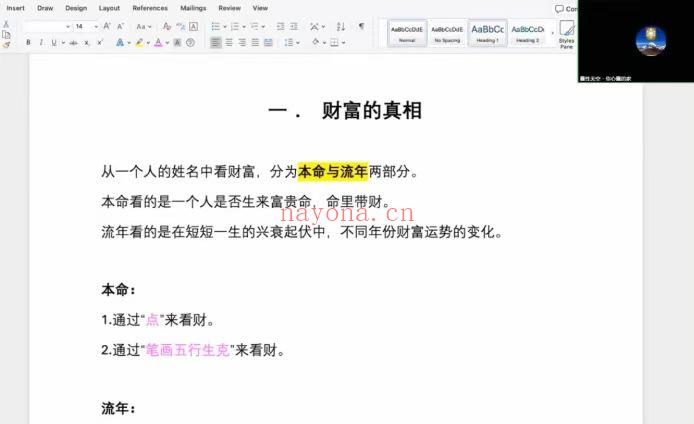Toggle Bold formatting

click(x=28, y=42)
